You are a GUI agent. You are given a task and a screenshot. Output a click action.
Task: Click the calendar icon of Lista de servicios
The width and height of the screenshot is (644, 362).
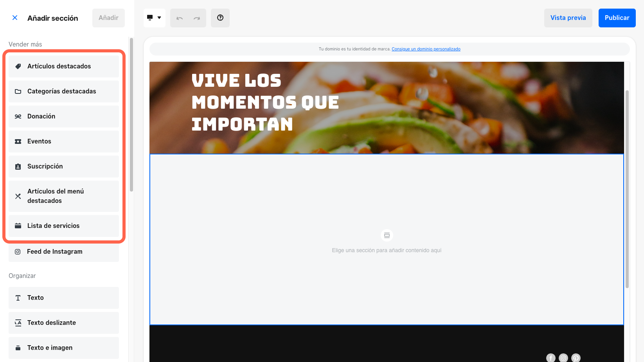[x=18, y=226]
